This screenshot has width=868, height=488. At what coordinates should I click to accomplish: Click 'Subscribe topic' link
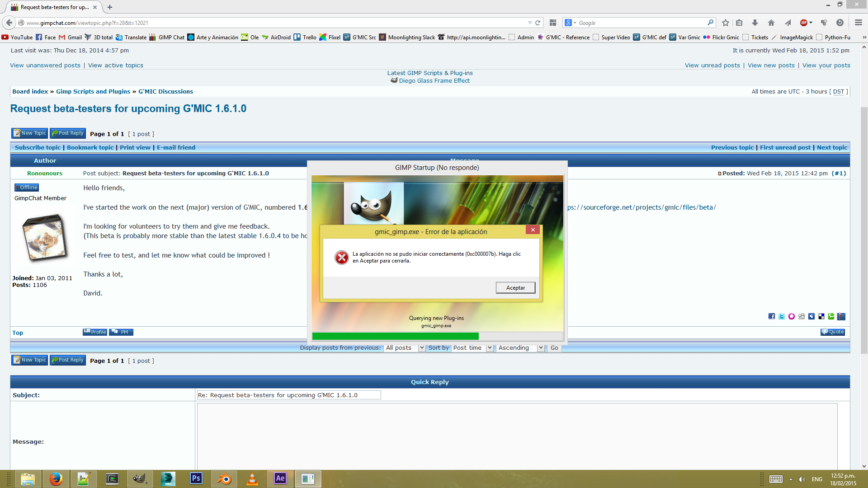pos(38,148)
